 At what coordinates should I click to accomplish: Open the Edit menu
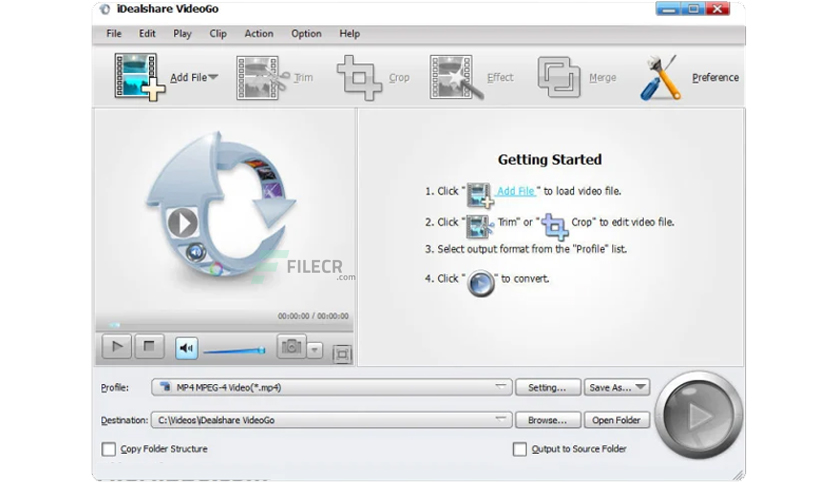point(147,34)
